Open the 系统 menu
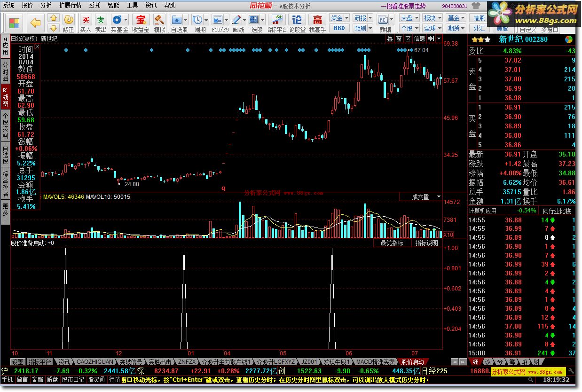This screenshot has height=392, width=582. point(8,6)
